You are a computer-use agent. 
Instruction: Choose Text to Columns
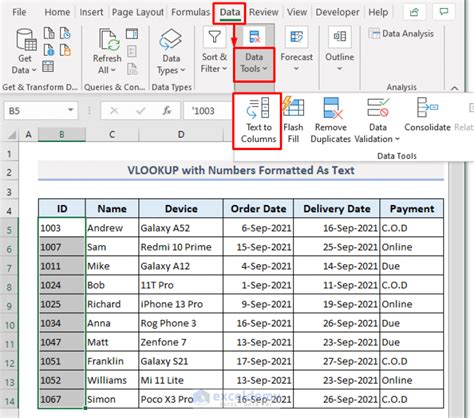(258, 121)
